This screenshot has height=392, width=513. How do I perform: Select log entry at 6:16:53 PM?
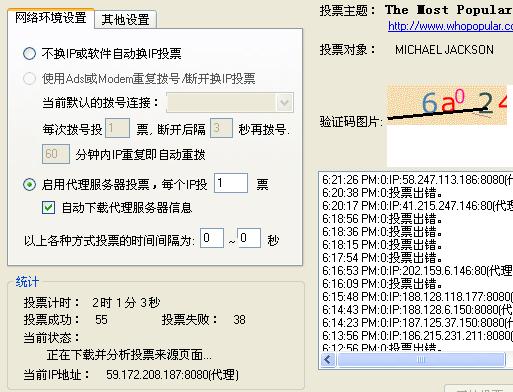[417, 271]
